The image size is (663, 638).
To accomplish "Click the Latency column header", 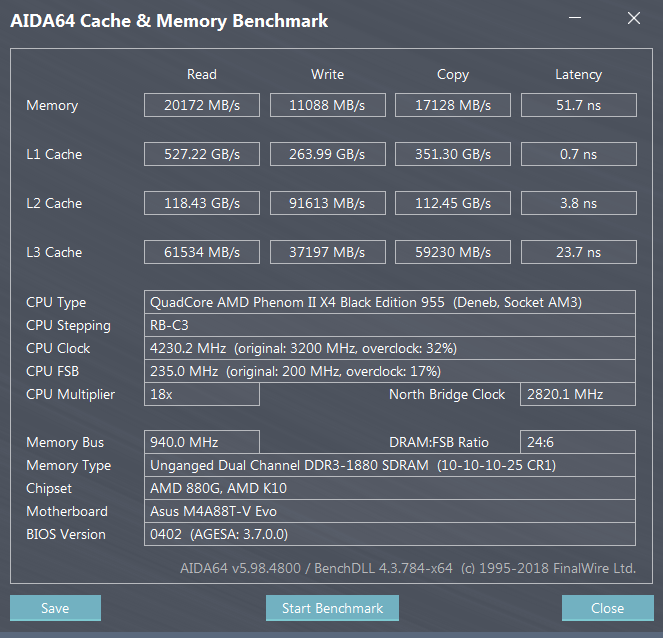I will [578, 75].
